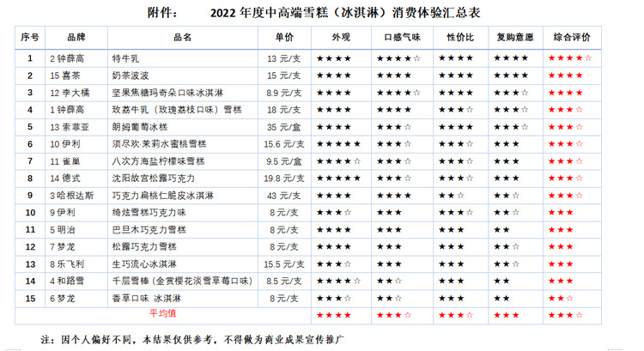Image resolution: width=644 pixels, height=351 pixels.
Task: Select price cell 13 元/支
Action: pos(284,58)
